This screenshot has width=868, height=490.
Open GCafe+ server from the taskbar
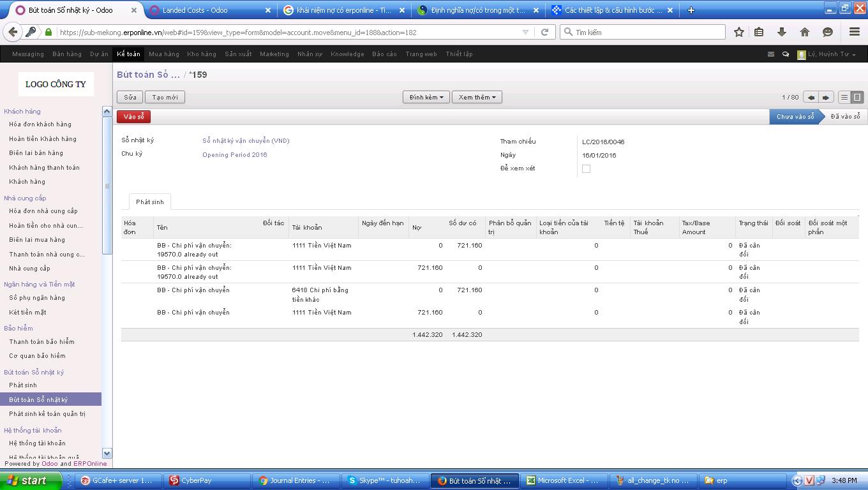point(117,480)
